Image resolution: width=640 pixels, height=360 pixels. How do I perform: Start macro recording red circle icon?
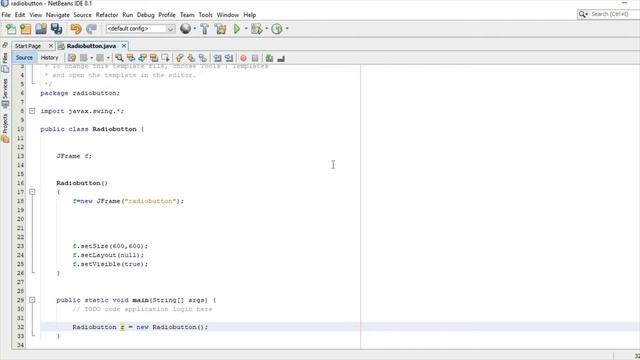point(243,58)
